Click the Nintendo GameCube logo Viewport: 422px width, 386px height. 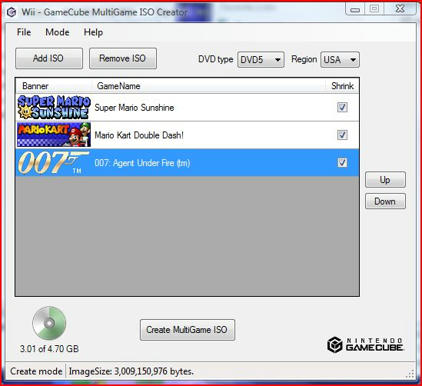click(x=365, y=345)
